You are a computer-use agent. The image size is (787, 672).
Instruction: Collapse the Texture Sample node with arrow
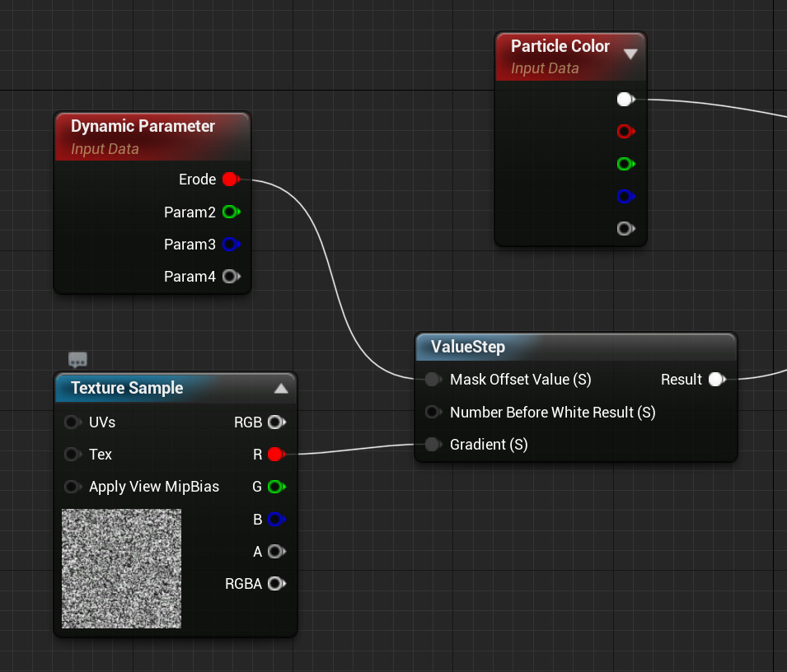click(x=280, y=389)
